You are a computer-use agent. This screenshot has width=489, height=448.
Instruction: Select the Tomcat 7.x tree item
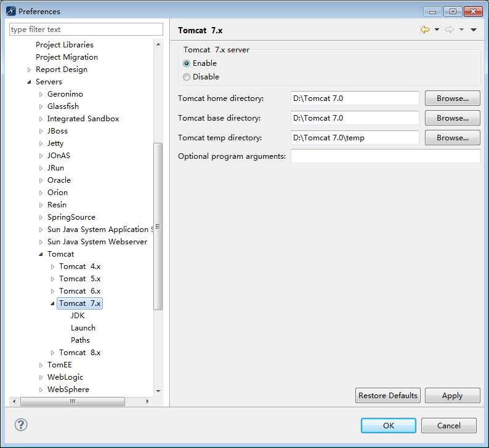(80, 303)
